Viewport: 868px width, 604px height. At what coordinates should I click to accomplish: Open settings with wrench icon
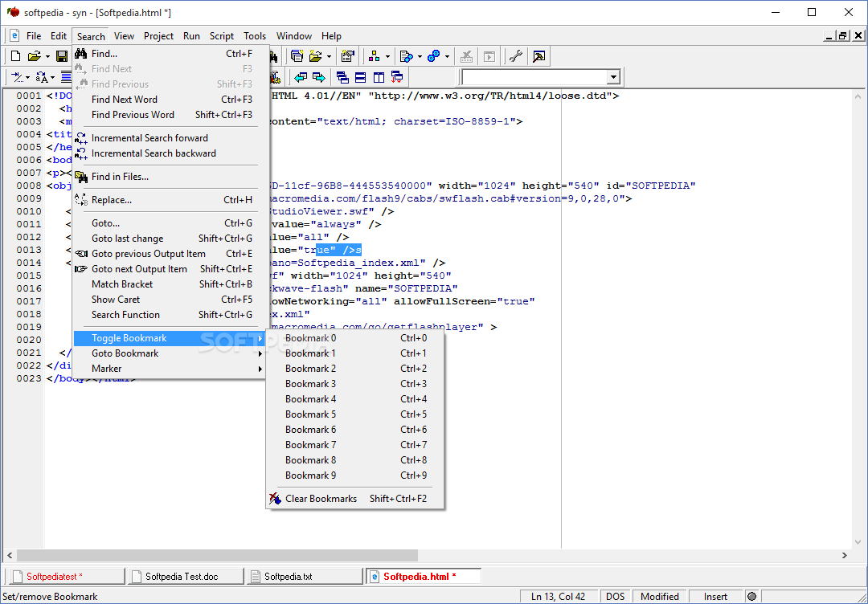click(x=516, y=56)
